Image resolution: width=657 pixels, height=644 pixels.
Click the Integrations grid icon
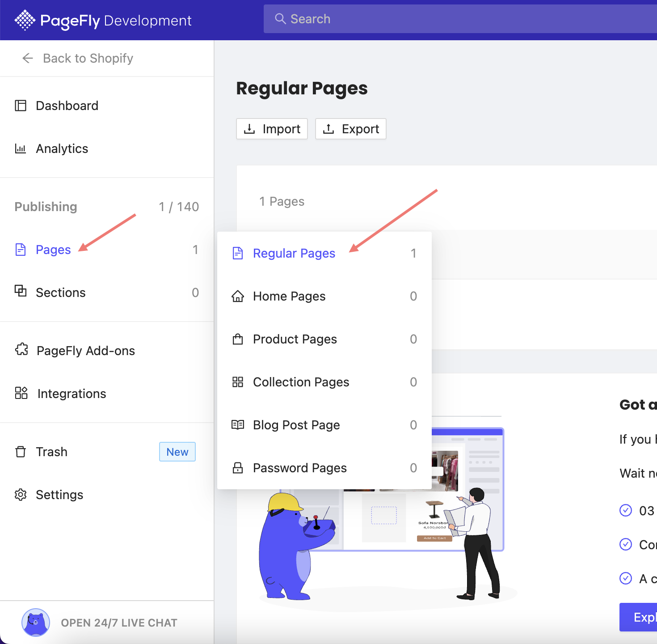21,393
